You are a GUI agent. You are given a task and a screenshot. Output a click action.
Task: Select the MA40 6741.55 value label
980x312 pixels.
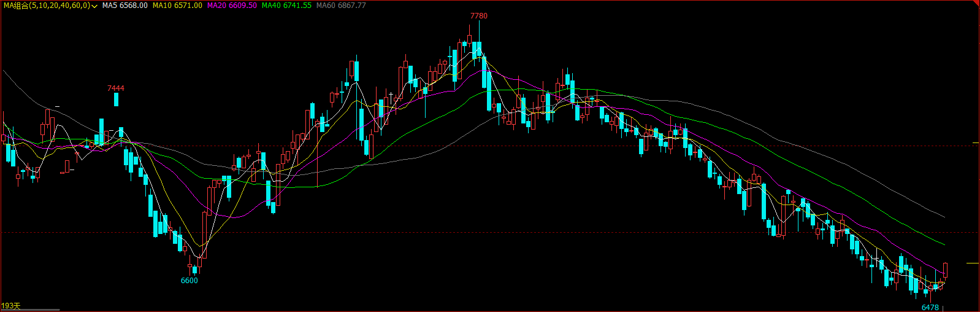(286, 6)
